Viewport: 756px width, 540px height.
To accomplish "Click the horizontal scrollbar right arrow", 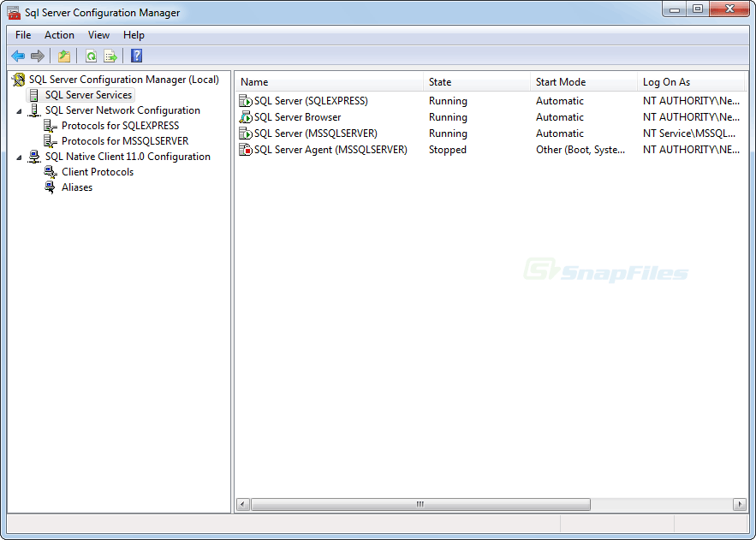I will 740,504.
